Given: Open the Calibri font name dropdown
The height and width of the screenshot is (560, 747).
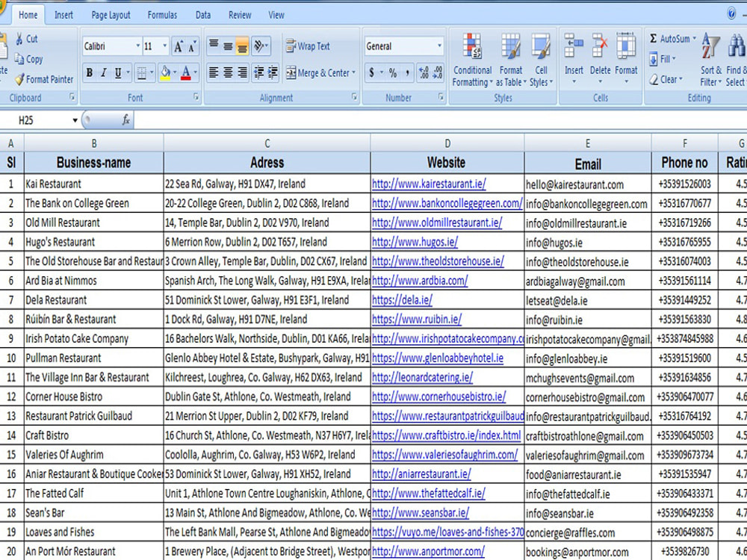Looking at the screenshot, I should 138,46.
